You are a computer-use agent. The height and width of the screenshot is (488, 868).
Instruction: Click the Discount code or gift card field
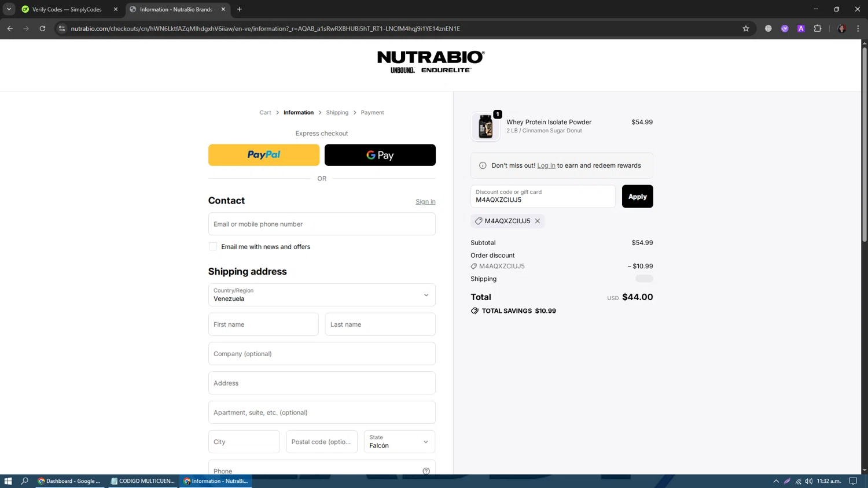pos(543,197)
